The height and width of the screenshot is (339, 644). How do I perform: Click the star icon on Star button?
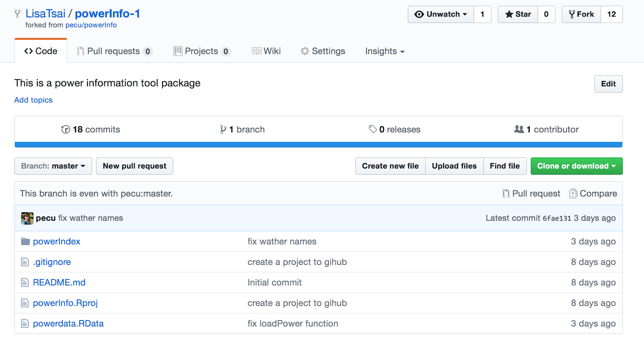(509, 15)
